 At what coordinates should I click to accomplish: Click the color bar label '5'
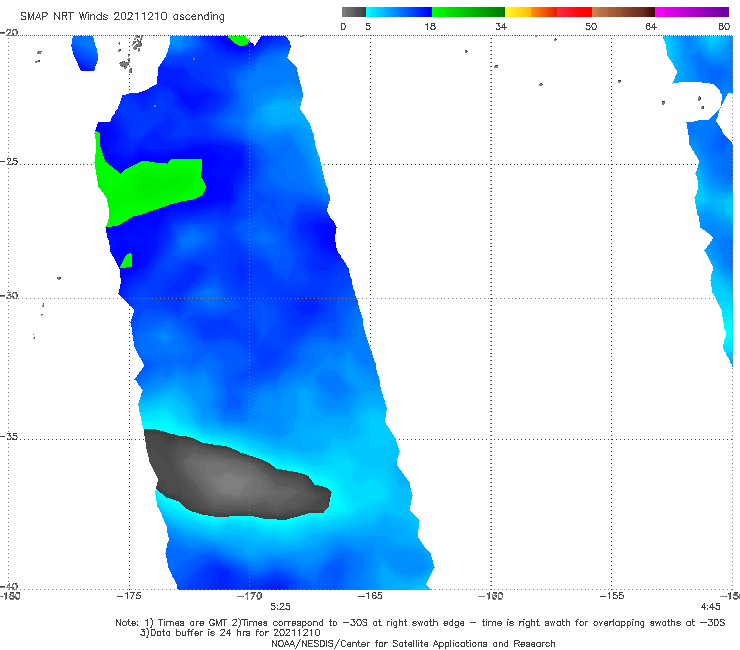(x=368, y=26)
